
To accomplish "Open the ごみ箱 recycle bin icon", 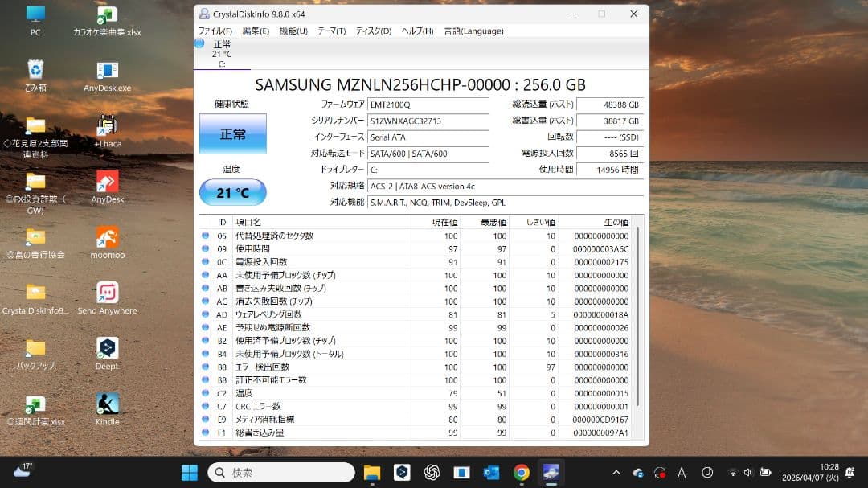I will pyautogui.click(x=35, y=76).
